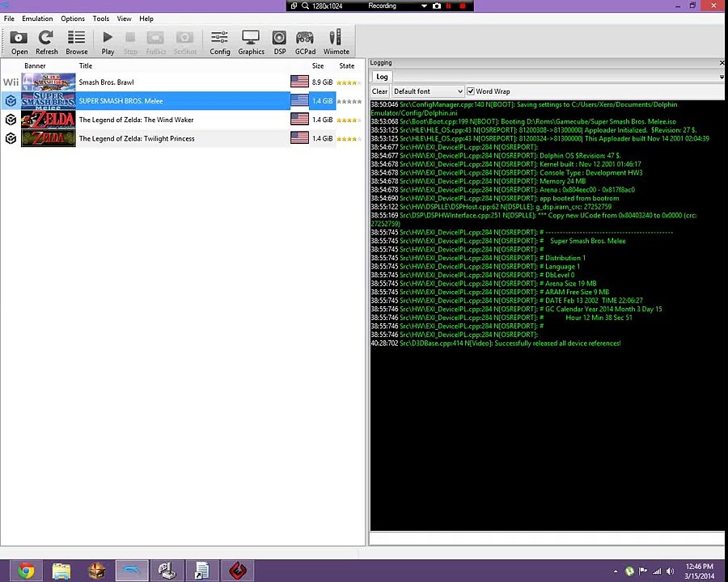Close the Logging panel
Screen dimensions: 728x582
point(722,63)
